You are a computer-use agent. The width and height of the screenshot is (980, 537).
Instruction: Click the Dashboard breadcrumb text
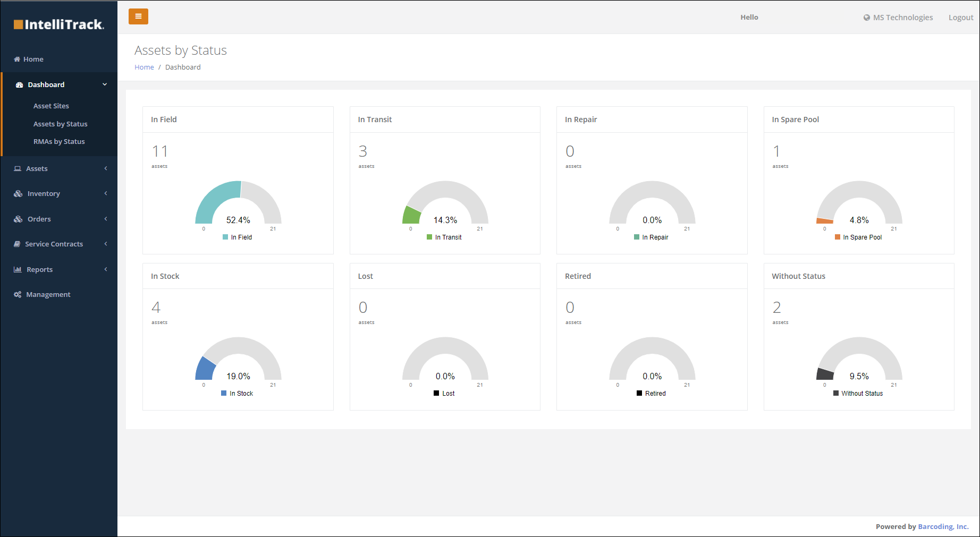click(x=183, y=67)
